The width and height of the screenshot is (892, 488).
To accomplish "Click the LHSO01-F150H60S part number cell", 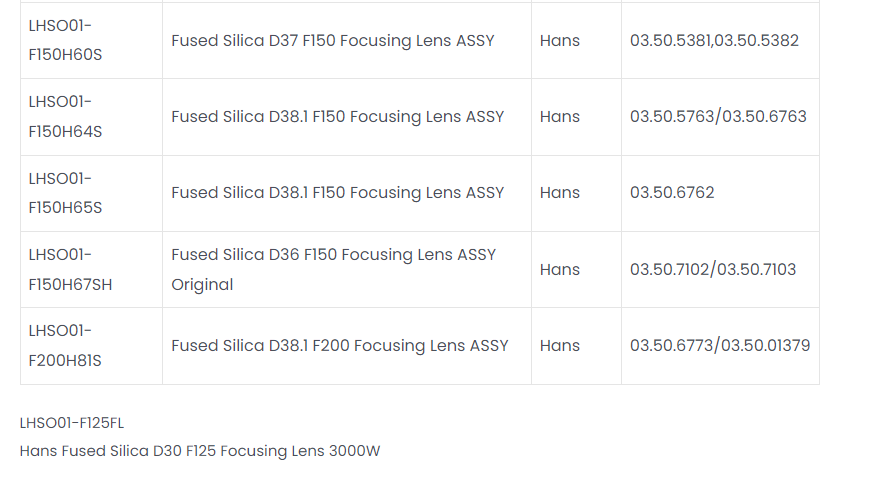I will [66, 39].
